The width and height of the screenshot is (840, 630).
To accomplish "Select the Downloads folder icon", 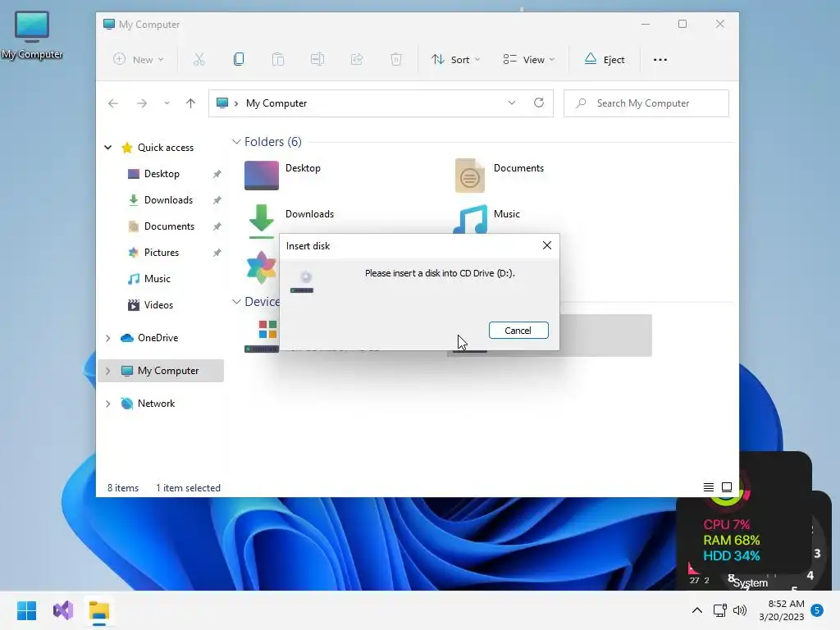I will [262, 221].
